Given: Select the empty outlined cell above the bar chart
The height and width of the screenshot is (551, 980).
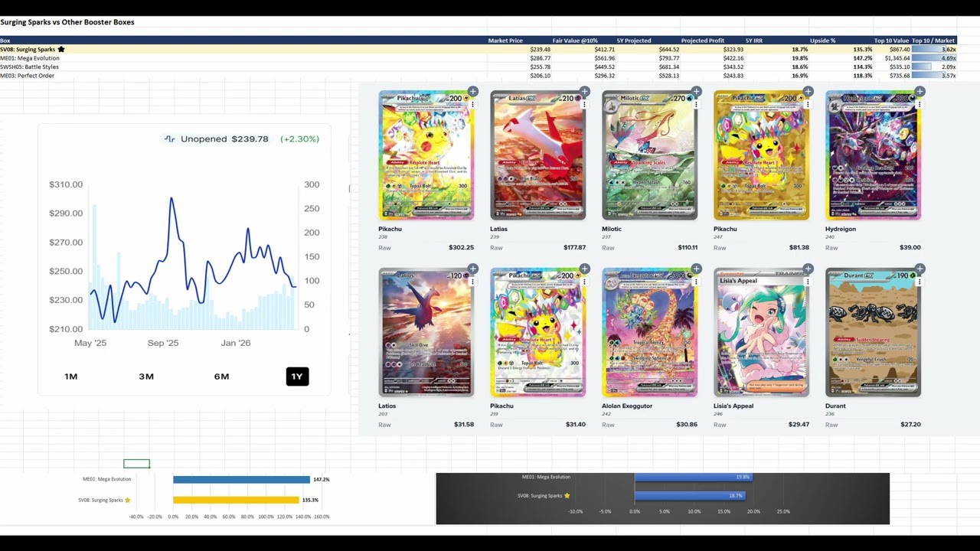Looking at the screenshot, I should click(136, 464).
